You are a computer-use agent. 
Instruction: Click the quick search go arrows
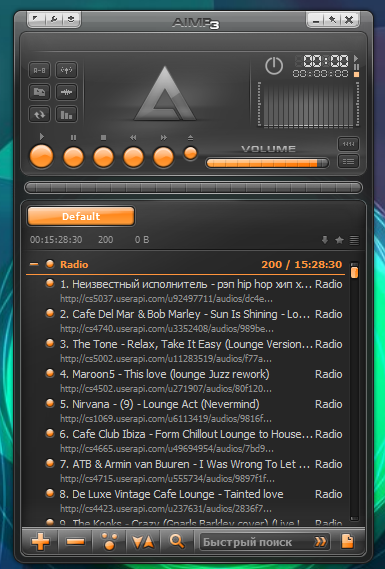click(320, 542)
